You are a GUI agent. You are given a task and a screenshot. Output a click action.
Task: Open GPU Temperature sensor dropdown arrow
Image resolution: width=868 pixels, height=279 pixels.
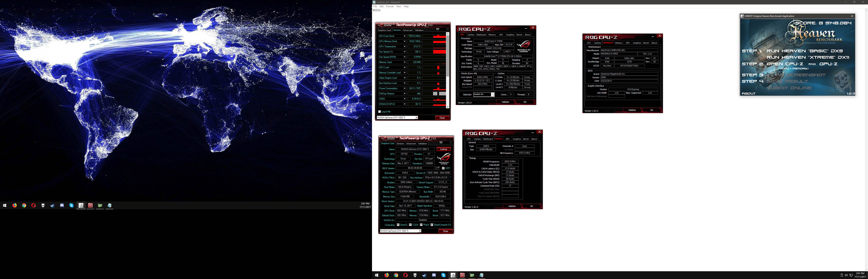(404, 46)
